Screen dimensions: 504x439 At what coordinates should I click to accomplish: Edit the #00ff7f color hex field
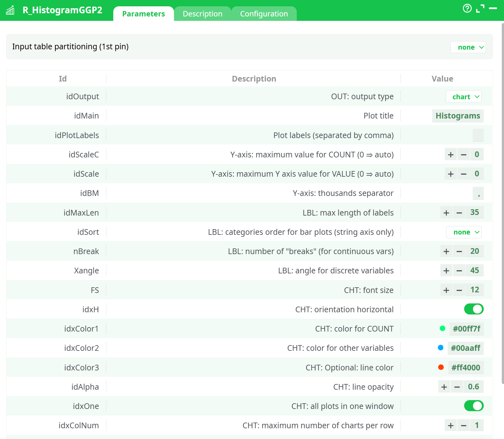(x=466, y=329)
